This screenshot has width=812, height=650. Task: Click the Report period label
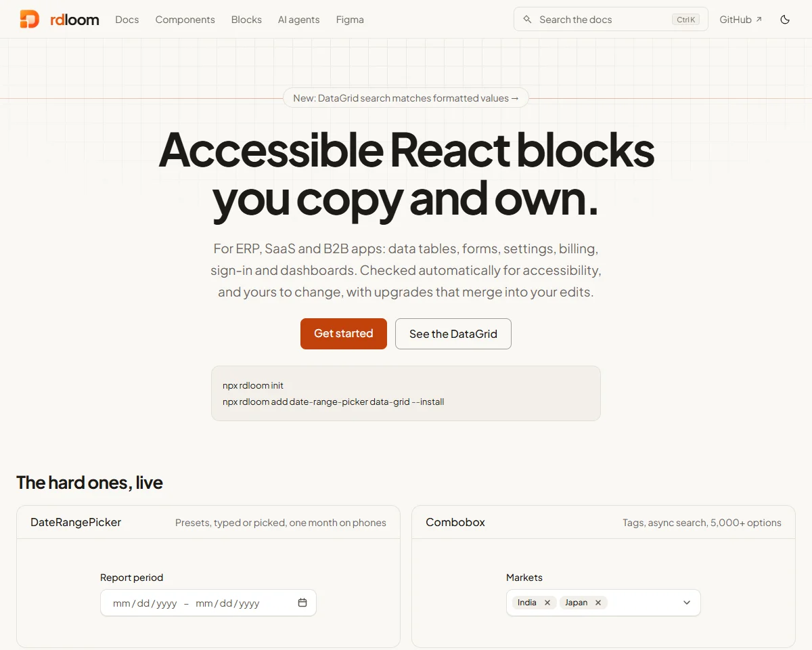click(132, 578)
